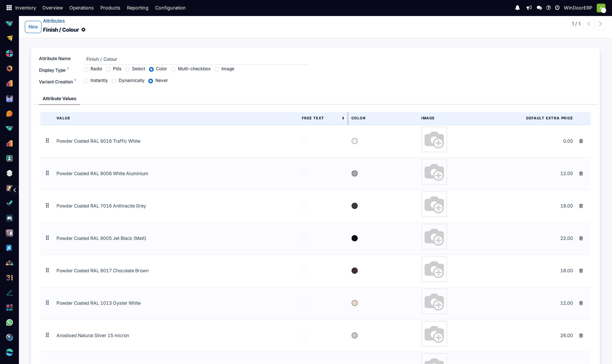
Task: Open the contacts people app in sidebar
Action: click(x=9, y=263)
